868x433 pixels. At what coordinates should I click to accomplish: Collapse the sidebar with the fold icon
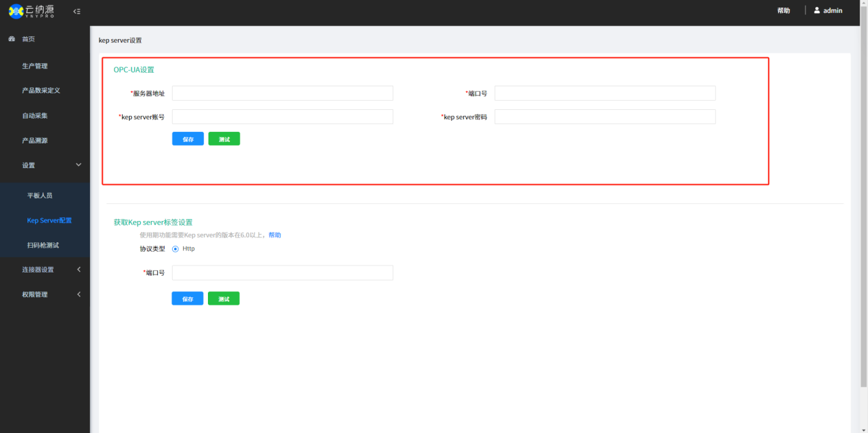(77, 12)
